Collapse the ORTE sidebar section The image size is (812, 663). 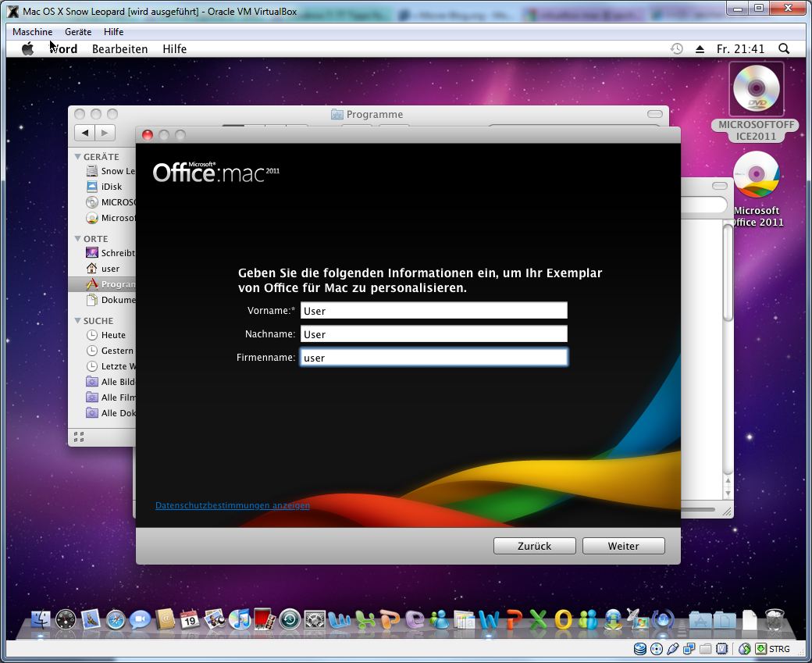click(x=77, y=239)
